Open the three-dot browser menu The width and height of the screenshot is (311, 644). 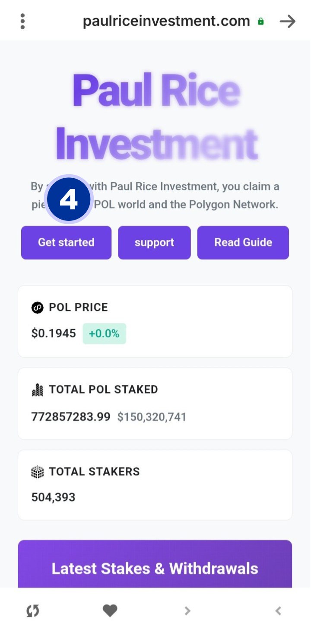pyautogui.click(x=22, y=21)
